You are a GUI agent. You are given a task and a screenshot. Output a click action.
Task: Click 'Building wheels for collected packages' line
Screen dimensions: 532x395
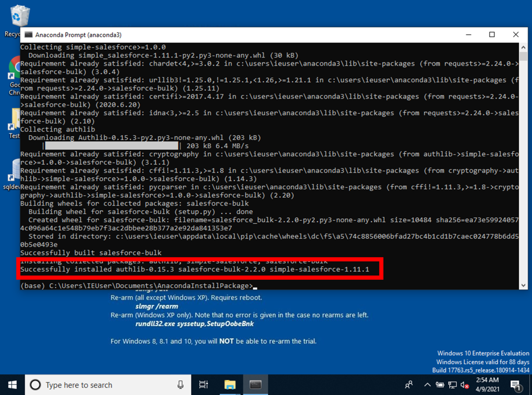[135, 203]
